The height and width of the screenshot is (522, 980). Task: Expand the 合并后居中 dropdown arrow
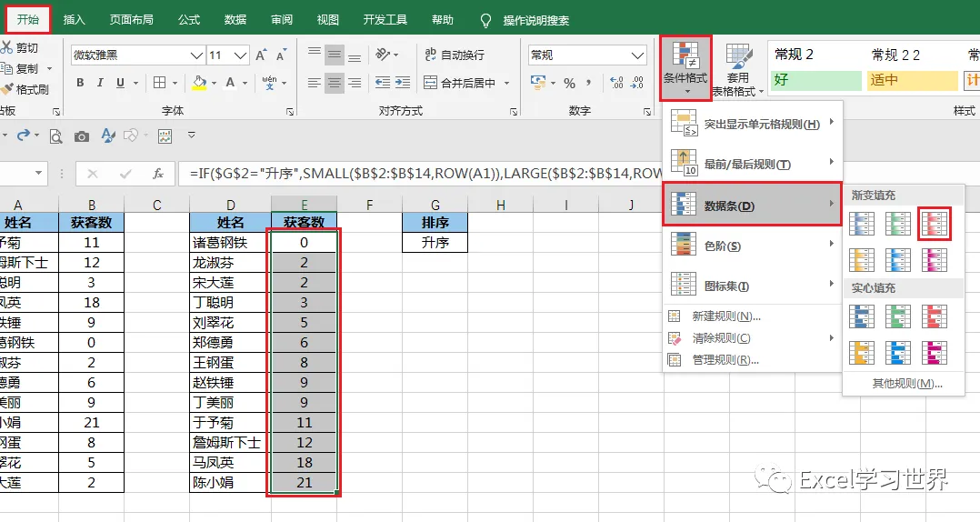click(x=507, y=83)
